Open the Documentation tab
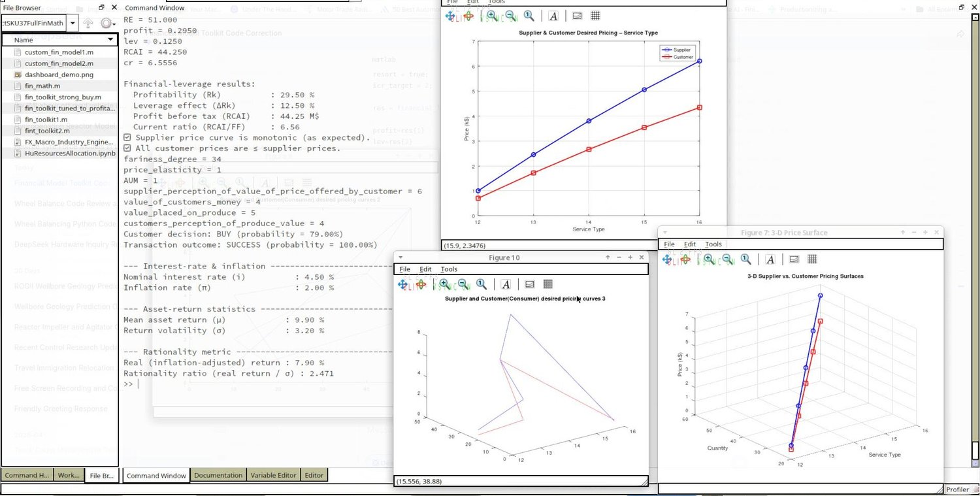This screenshot has width=980, height=496. pos(218,475)
